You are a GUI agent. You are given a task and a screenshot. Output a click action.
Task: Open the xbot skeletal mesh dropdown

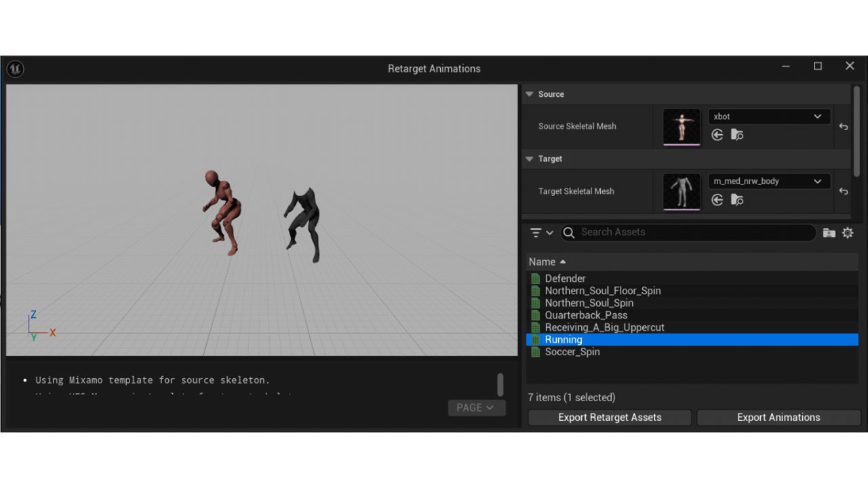tap(818, 116)
